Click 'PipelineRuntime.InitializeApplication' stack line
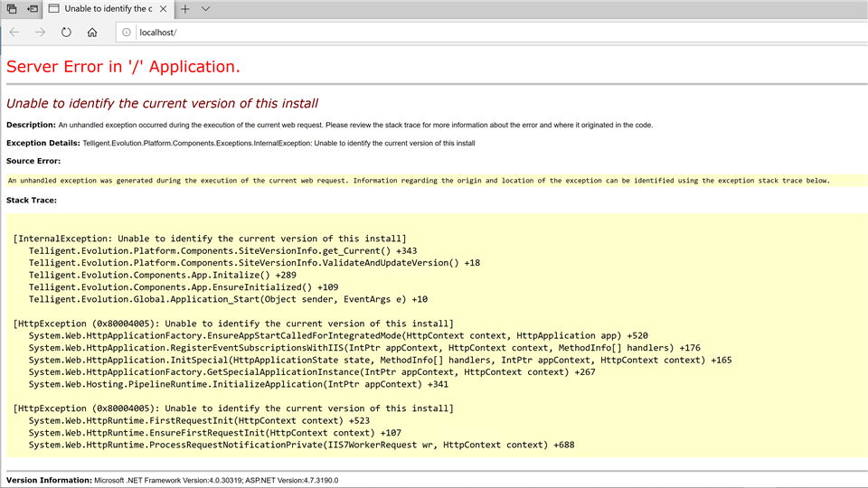 click(239, 385)
